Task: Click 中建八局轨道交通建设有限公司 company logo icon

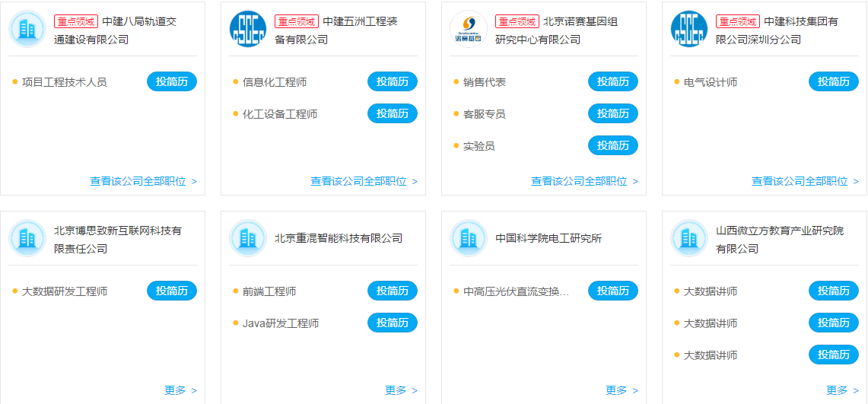Action: (x=27, y=29)
